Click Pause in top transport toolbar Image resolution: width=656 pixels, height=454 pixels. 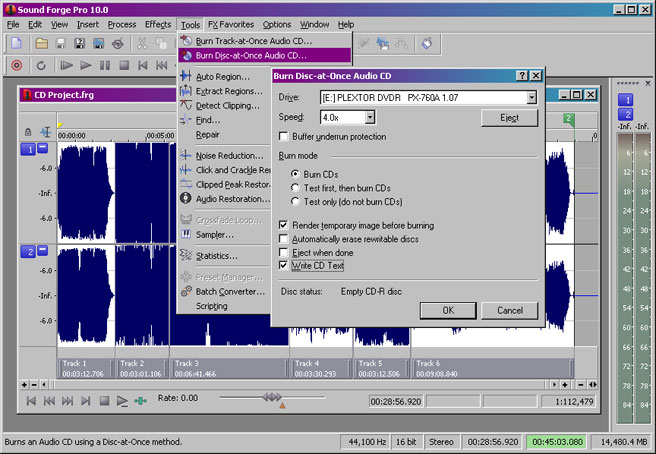coord(105,65)
